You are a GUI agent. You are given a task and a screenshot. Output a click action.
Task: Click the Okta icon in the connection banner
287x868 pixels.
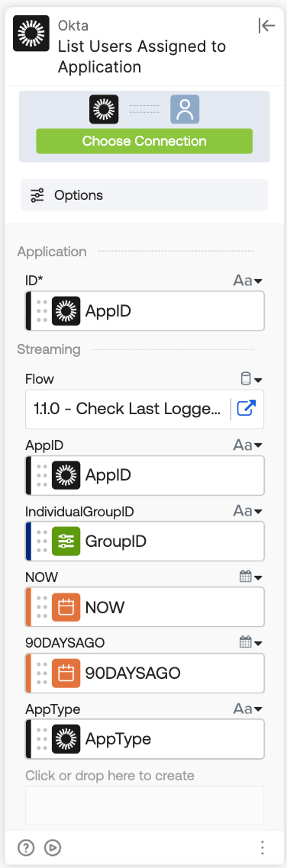[x=104, y=109]
